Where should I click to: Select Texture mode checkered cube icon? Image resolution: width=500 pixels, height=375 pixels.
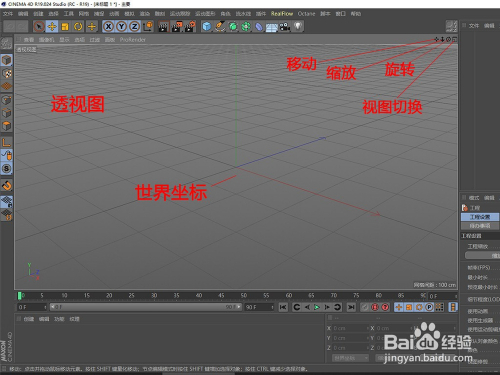[6, 74]
